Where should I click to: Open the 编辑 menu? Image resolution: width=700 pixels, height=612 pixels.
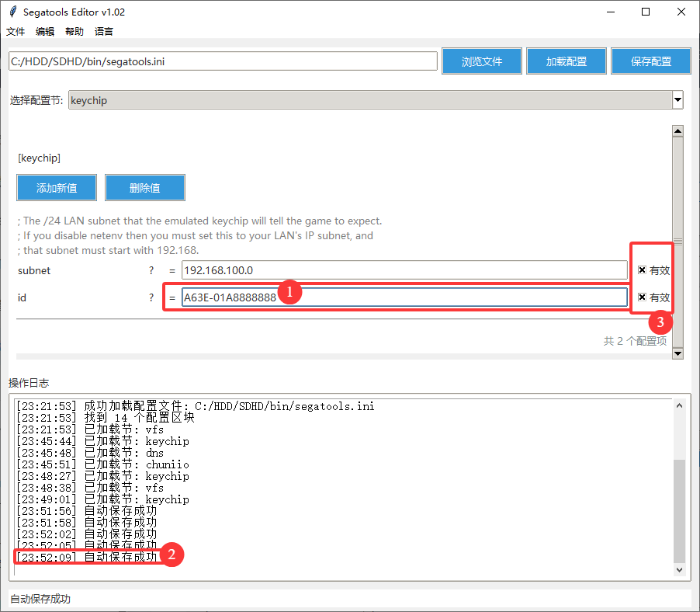pyautogui.click(x=45, y=32)
